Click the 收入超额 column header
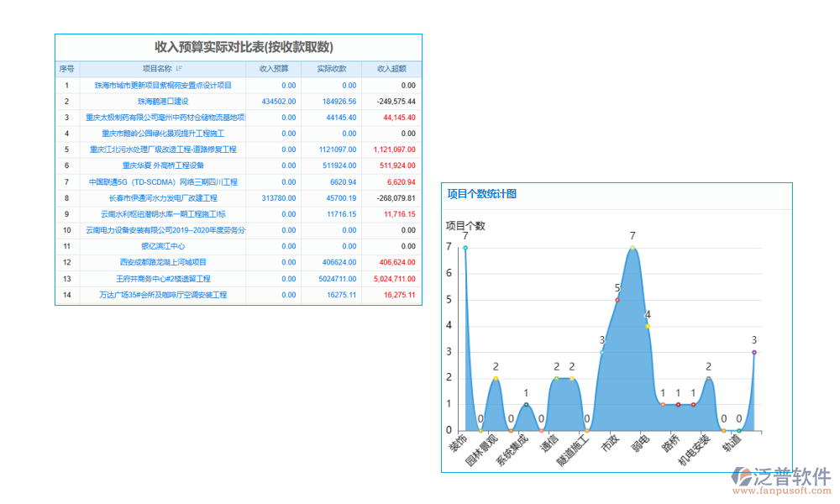This screenshot has height=504, width=840. pyautogui.click(x=391, y=69)
